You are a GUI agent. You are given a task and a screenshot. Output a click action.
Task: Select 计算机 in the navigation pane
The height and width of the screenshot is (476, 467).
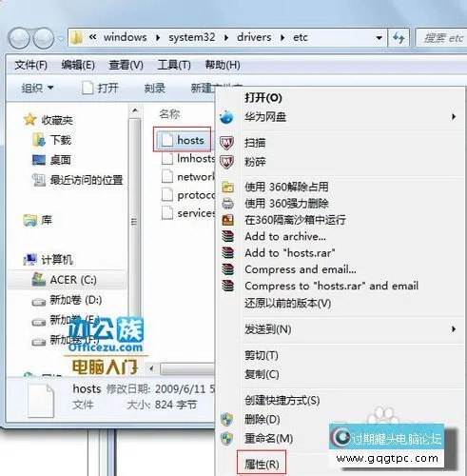49,260
